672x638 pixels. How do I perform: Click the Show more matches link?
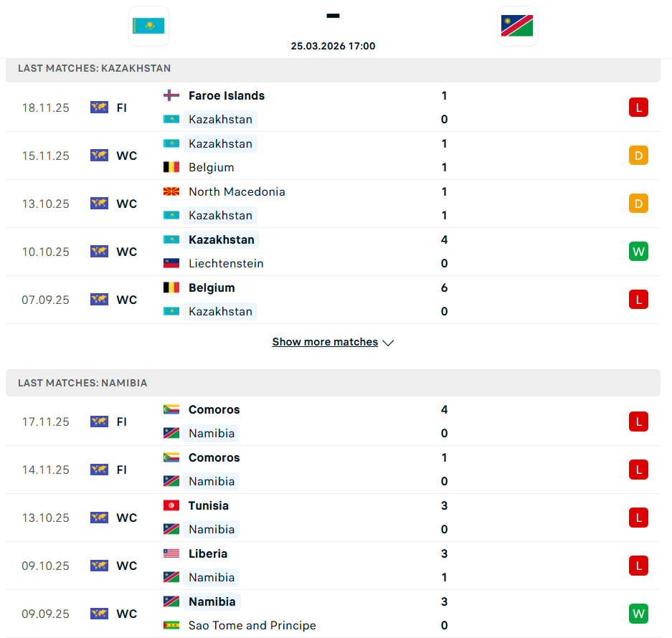[x=325, y=342]
